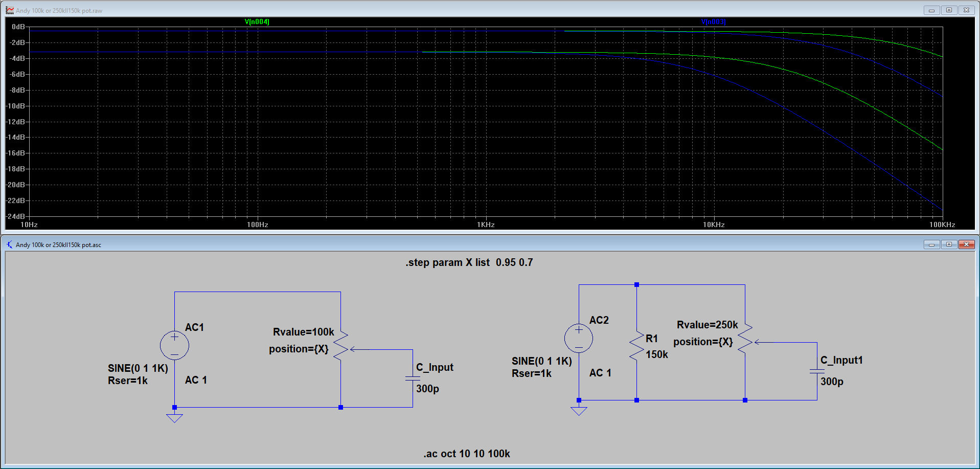Select the V(n004) trace label
The image size is (980, 469).
pyautogui.click(x=257, y=22)
